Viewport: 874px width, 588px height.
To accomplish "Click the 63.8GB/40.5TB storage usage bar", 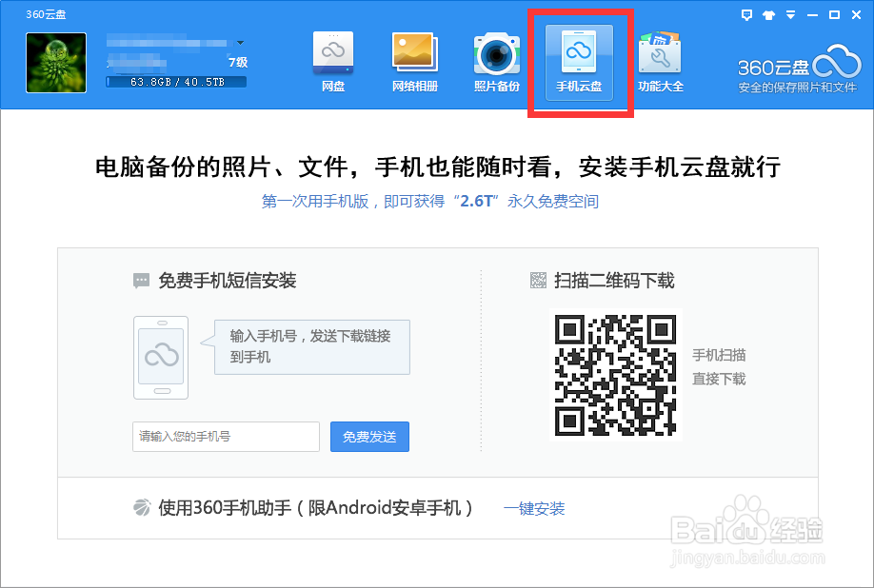I will click(175, 82).
